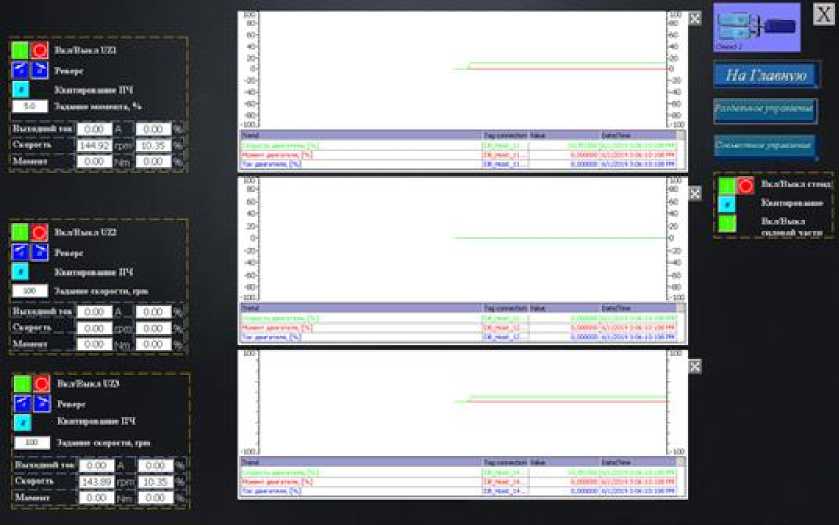Viewport: 839px width, 525px height.
Task: Select Скорость двигателя row in middle chart table
Action: [459, 318]
